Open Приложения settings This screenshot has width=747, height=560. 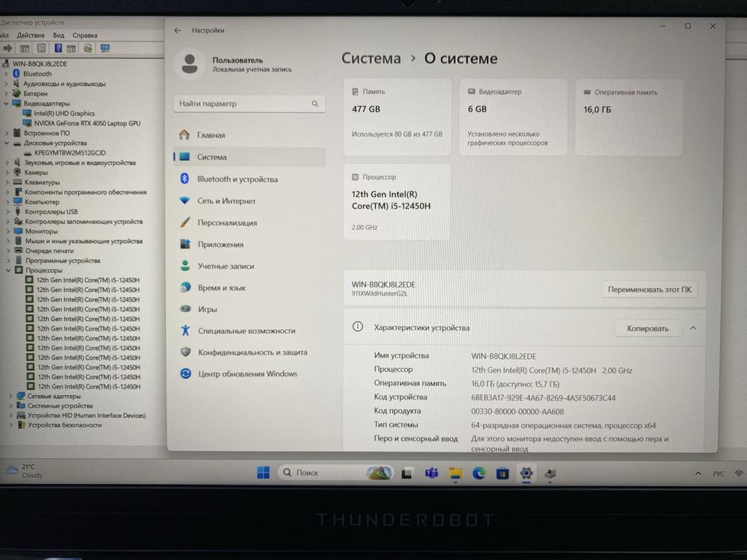(249, 244)
